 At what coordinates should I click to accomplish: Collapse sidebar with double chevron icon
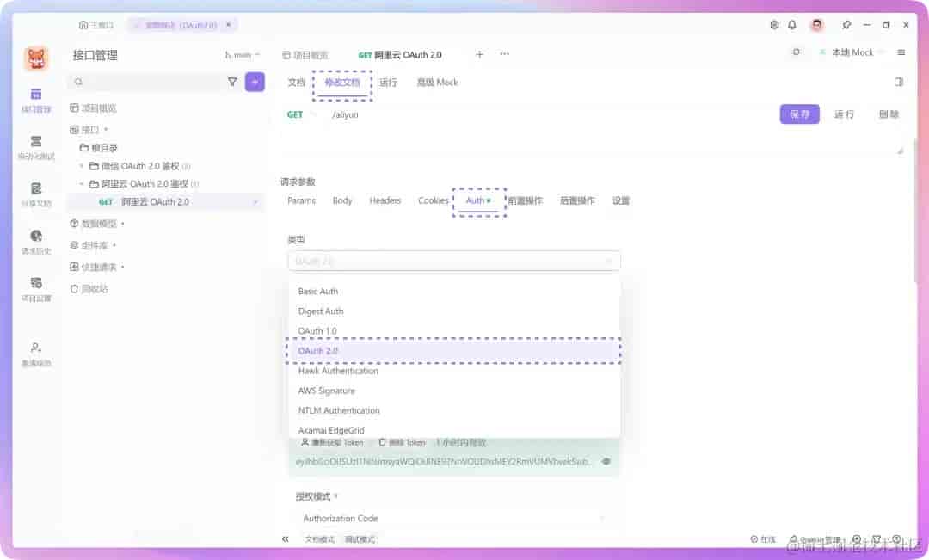pos(285,539)
